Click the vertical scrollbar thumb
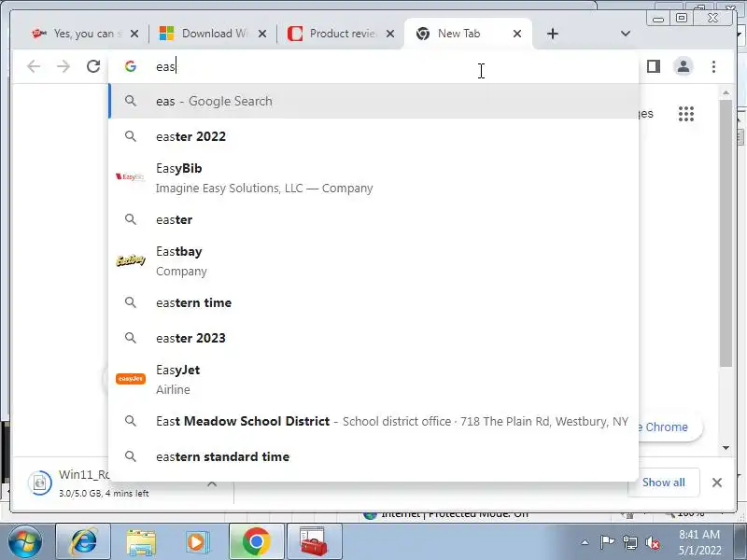Viewport: 747px width, 560px height. [726, 233]
